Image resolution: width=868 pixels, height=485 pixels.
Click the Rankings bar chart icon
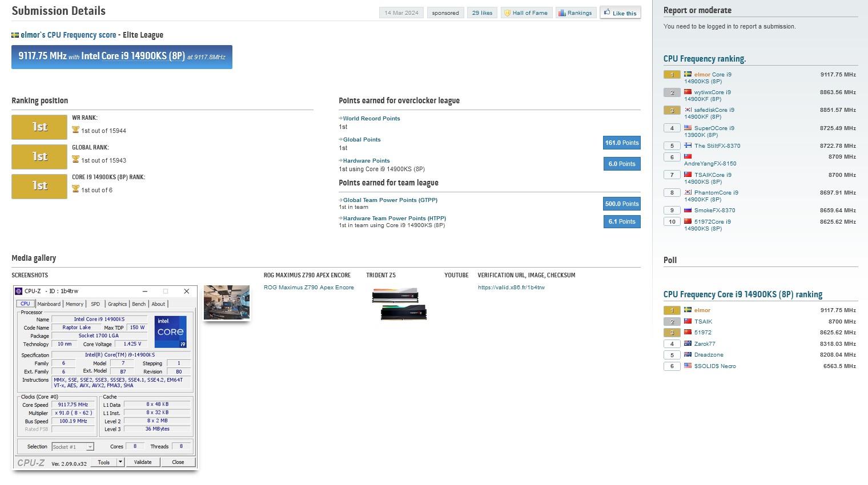562,13
